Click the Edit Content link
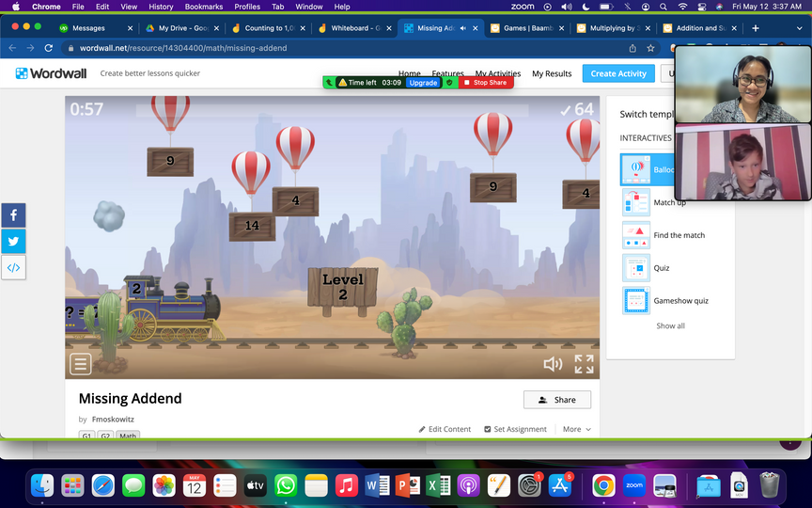Screen dimensions: 812x508 coord(445,429)
